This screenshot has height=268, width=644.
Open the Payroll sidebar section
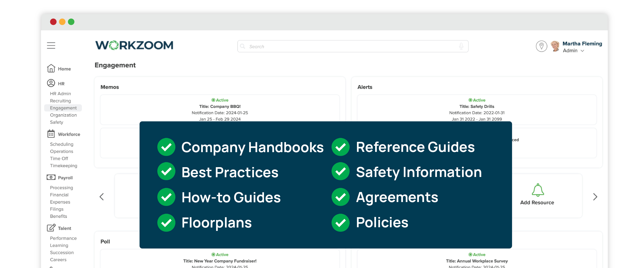(x=65, y=178)
